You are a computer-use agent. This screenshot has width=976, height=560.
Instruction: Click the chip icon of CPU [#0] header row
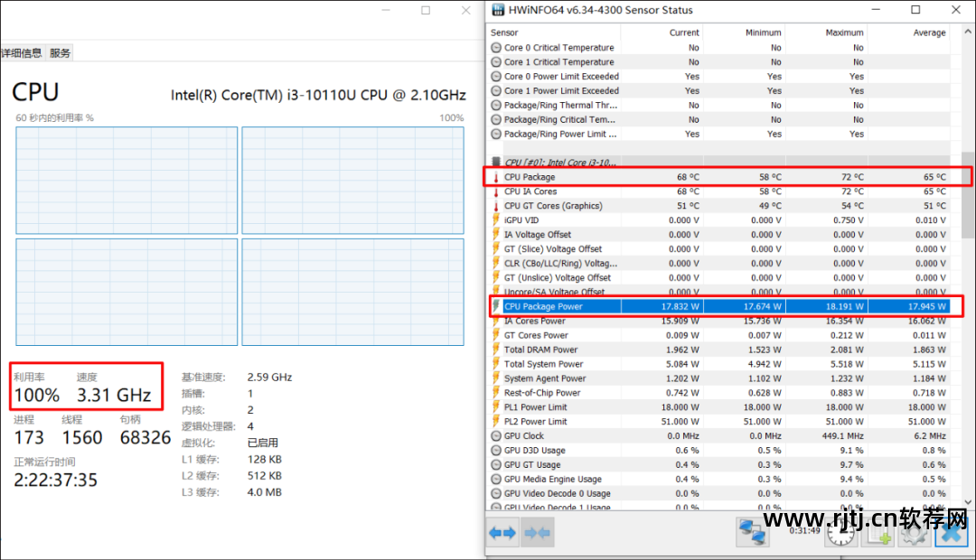(x=496, y=162)
